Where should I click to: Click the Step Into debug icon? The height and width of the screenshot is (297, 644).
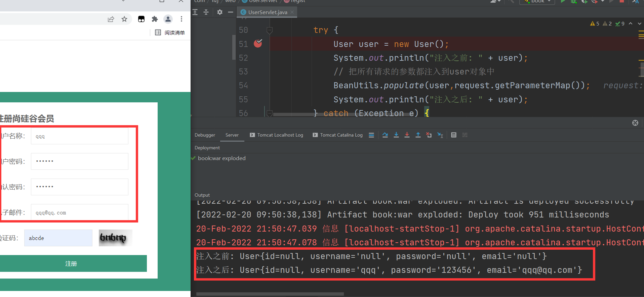click(396, 135)
